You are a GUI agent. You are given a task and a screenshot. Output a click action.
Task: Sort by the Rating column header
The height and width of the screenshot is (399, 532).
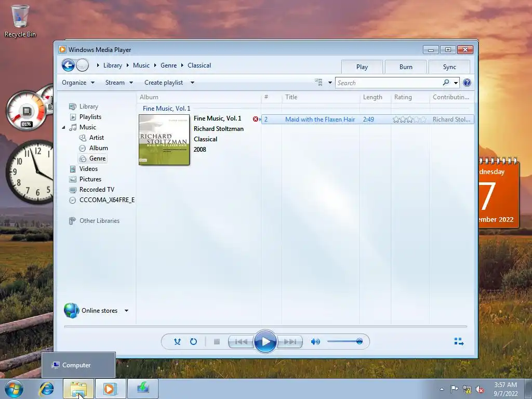coord(403,97)
